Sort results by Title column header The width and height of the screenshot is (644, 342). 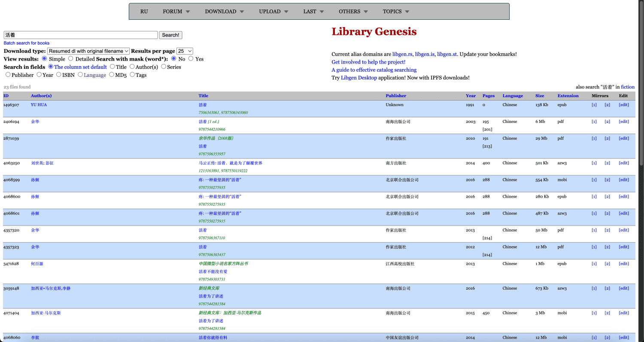pyautogui.click(x=203, y=96)
